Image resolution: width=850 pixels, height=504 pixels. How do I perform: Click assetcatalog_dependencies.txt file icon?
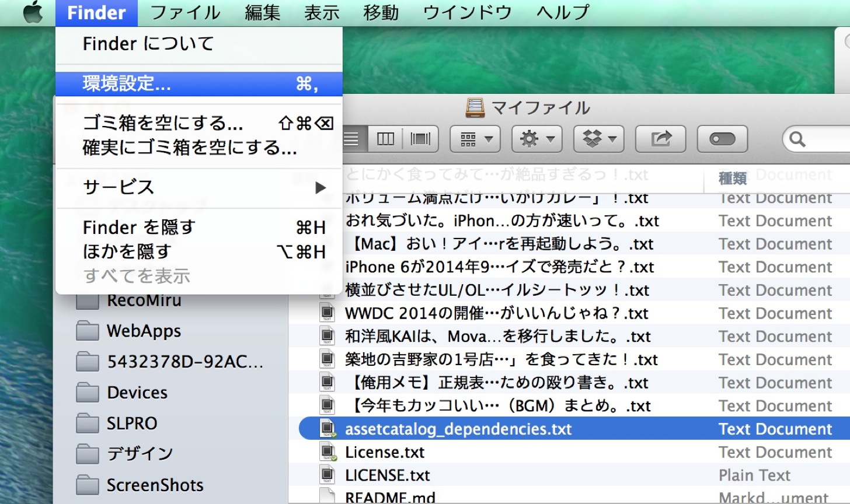point(328,429)
